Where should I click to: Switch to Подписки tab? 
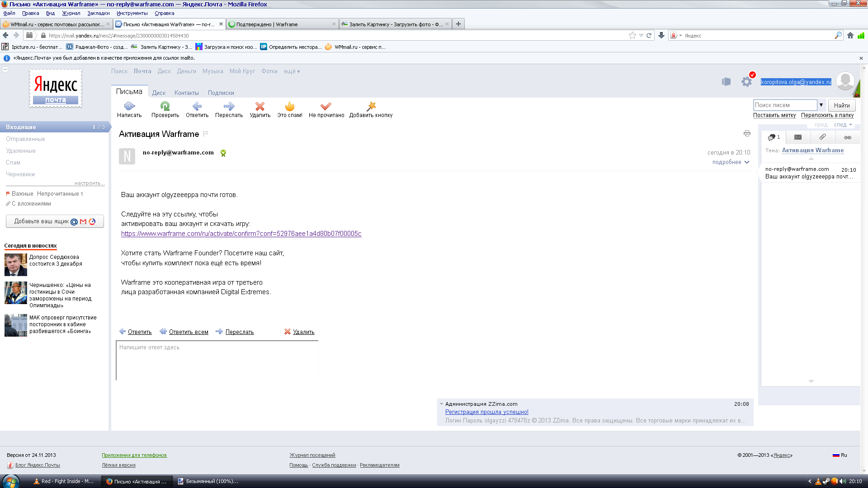pos(221,93)
